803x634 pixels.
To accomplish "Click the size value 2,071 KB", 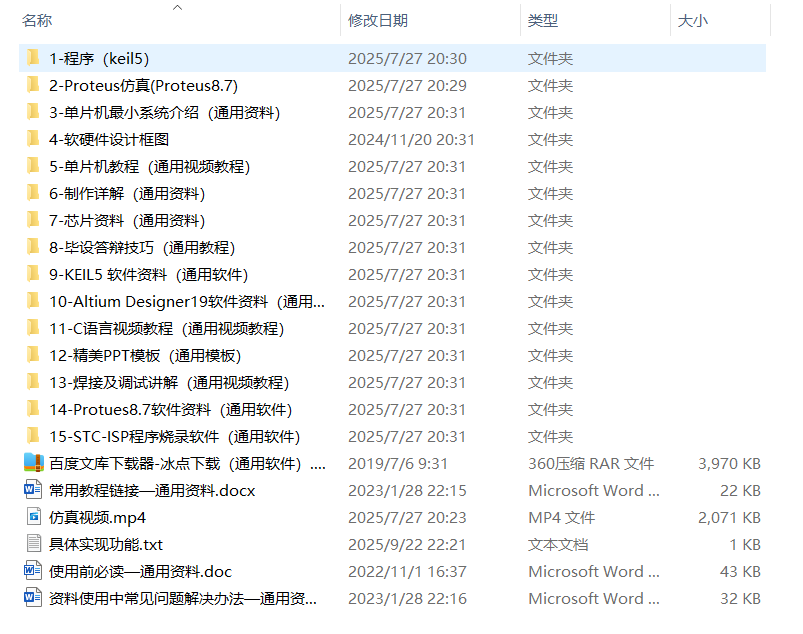I will (729, 518).
